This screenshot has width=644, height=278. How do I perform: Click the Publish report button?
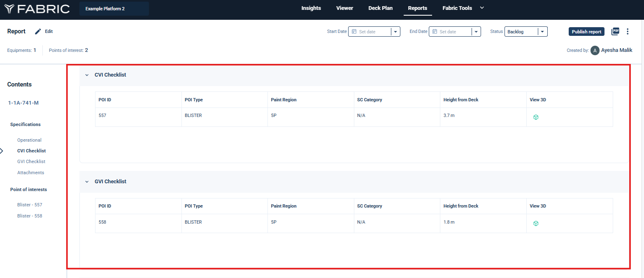pos(586,32)
